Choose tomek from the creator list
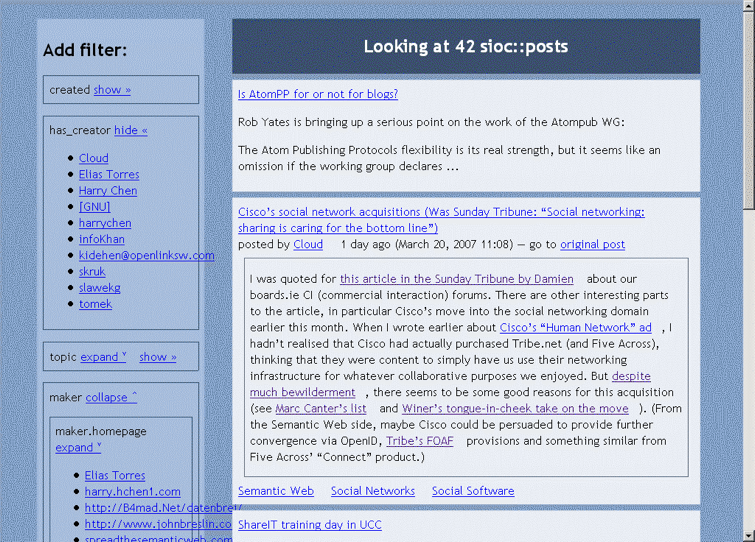Image resolution: width=755 pixels, height=542 pixels. point(96,304)
